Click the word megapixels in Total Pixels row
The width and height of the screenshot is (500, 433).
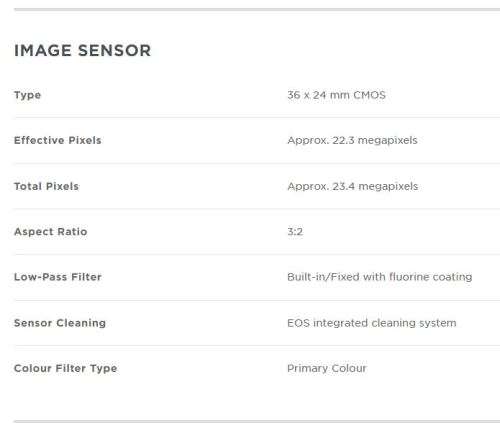point(388,187)
